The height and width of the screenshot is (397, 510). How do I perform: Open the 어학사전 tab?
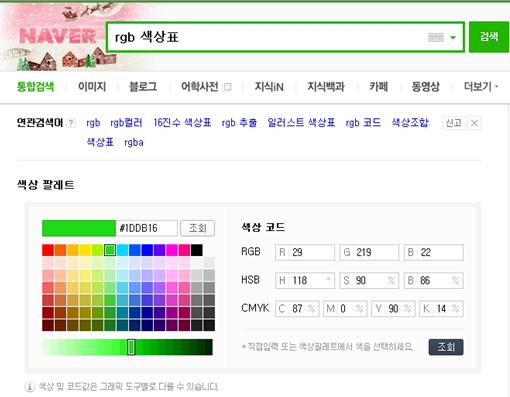200,87
